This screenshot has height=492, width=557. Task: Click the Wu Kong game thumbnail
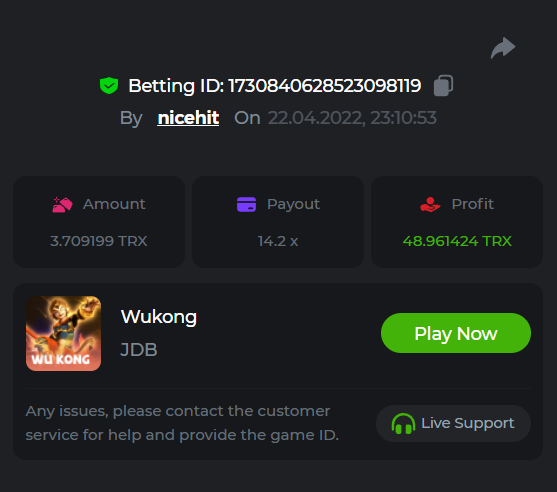pos(63,333)
